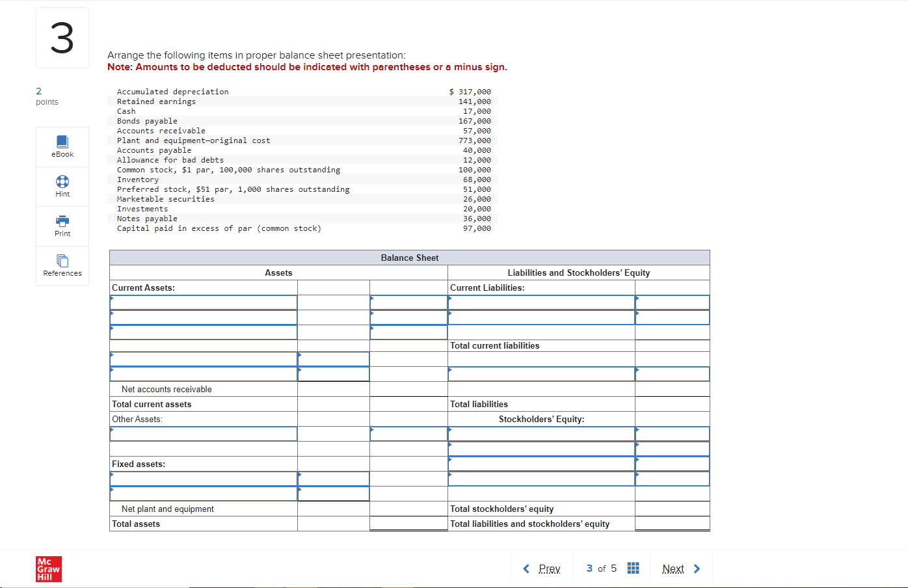The height and width of the screenshot is (588, 908).
Task: Click the Total liabilities and stockholders' equity amount cell
Action: point(673,524)
